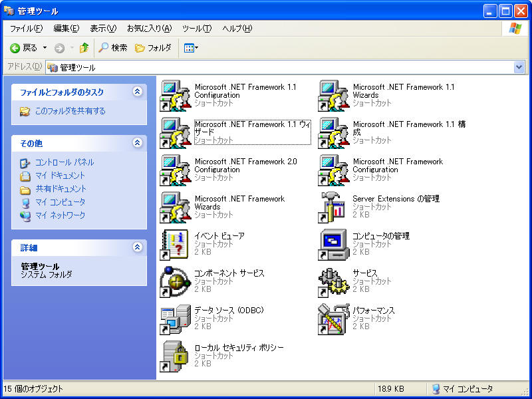Go to 共有ドキュメント link
This screenshot has width=532, height=399.
click(x=61, y=189)
